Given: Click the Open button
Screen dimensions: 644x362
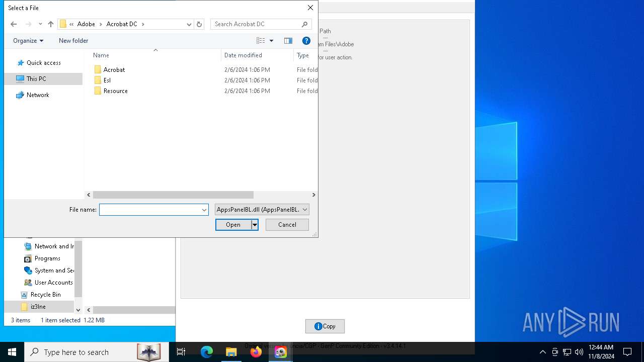Looking at the screenshot, I should pos(233,225).
